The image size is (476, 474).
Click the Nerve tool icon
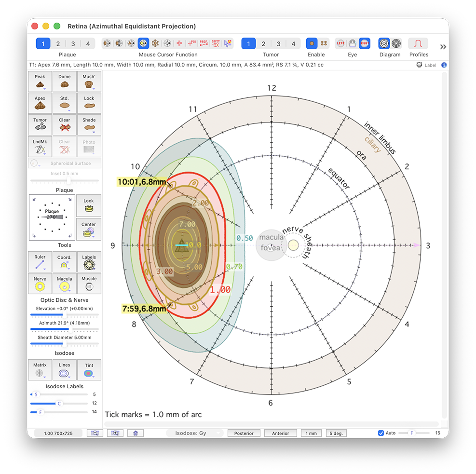[x=40, y=284]
